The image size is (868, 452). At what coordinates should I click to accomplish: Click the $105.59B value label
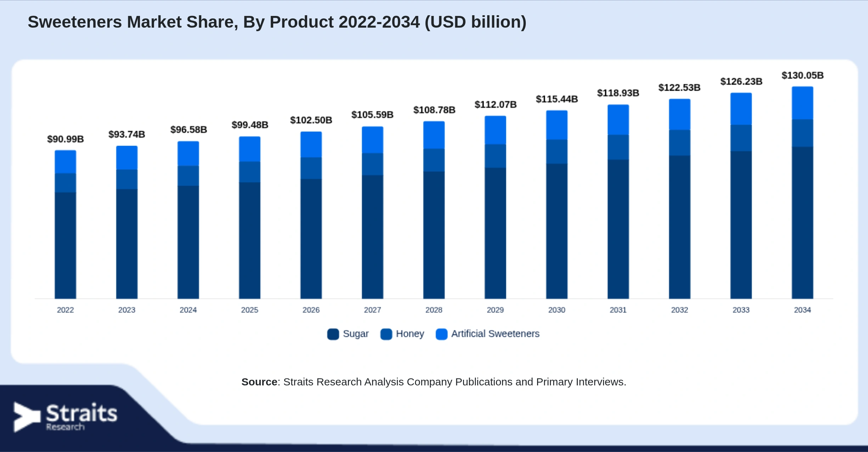pyautogui.click(x=372, y=115)
